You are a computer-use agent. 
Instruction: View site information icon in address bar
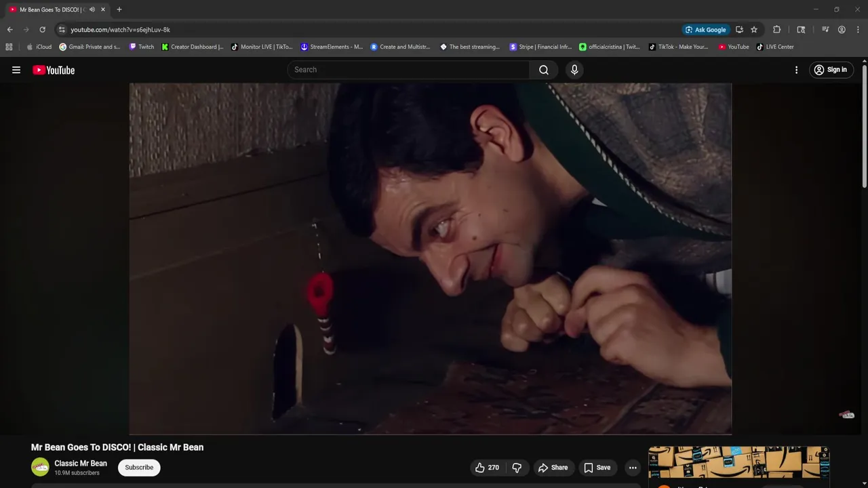62,30
